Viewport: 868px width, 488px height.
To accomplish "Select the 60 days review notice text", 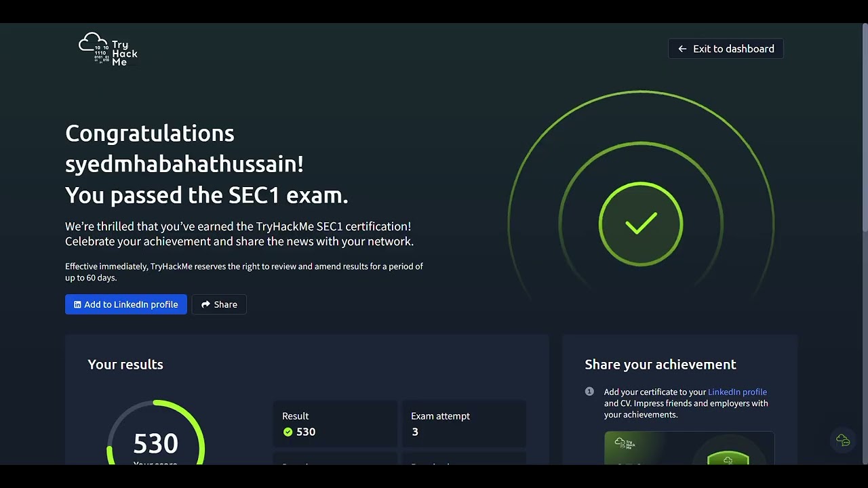I will click(x=244, y=272).
